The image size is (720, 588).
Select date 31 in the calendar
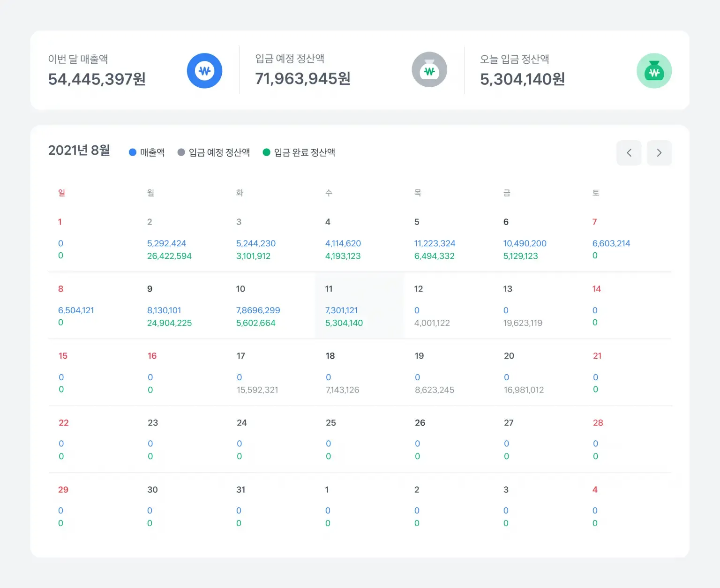[x=241, y=490]
